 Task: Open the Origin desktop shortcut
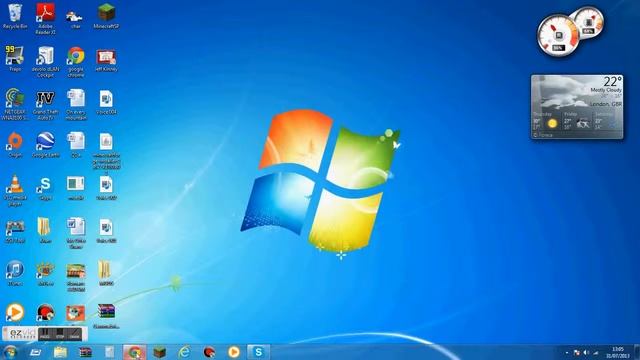15,144
